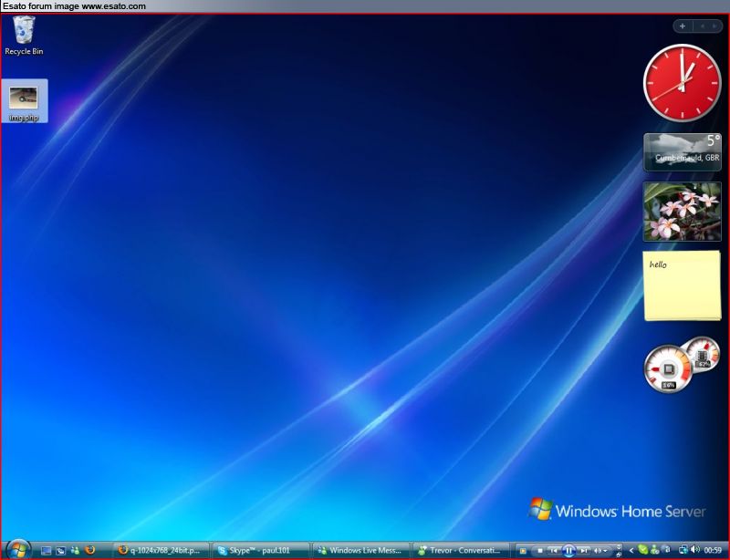Image resolution: width=730 pixels, height=560 pixels.
Task: Click the Switch between windows quick launch icon
Action: [x=60, y=550]
